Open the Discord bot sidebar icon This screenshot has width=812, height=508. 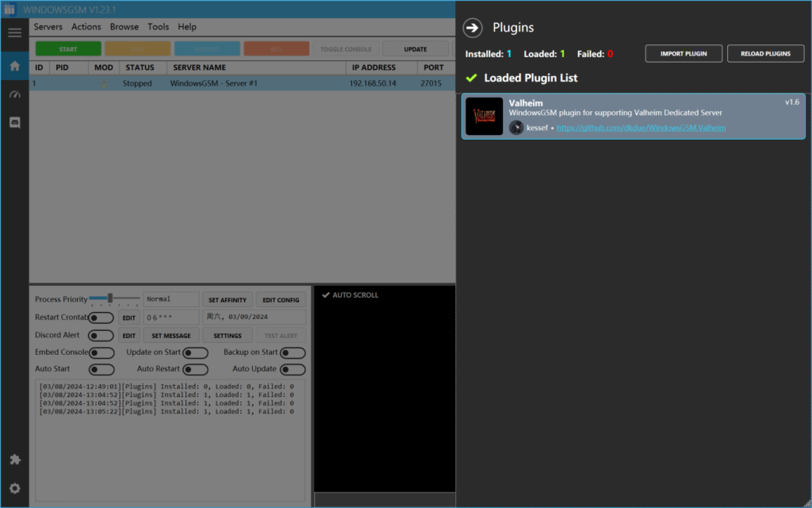click(x=14, y=123)
